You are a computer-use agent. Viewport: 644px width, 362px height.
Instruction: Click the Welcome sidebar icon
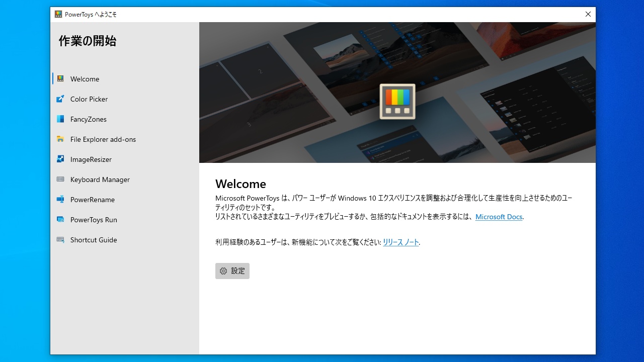point(60,79)
